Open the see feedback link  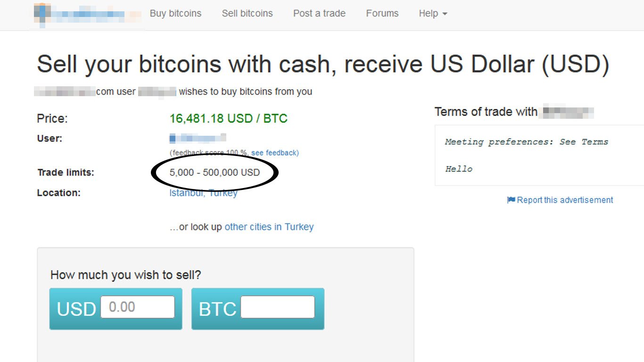(x=274, y=153)
